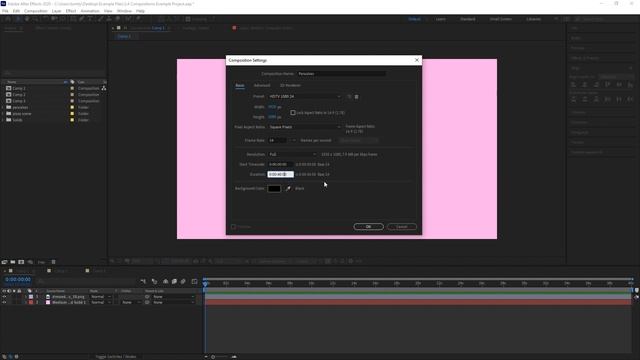Open flowchart icon next to Comp 1
The image size is (640, 360).
tap(104, 88)
